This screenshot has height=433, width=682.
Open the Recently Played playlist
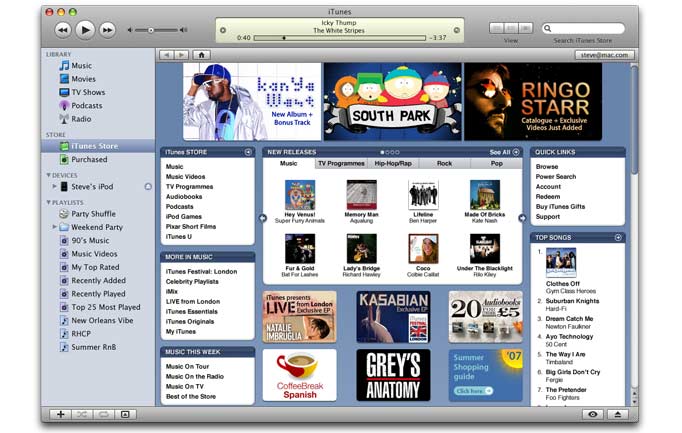tap(98, 294)
